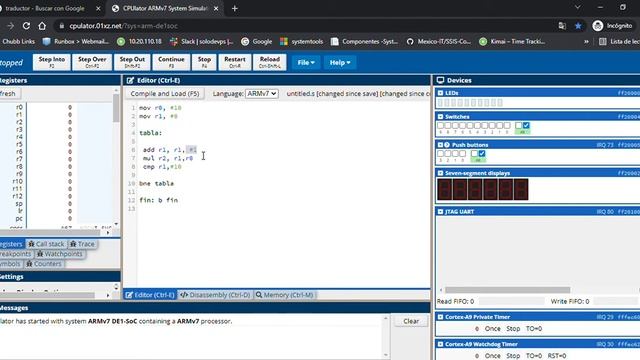This screenshot has height=360, width=640.
Task: Open the Runbox Webmail bookmark
Action: [x=76, y=41]
